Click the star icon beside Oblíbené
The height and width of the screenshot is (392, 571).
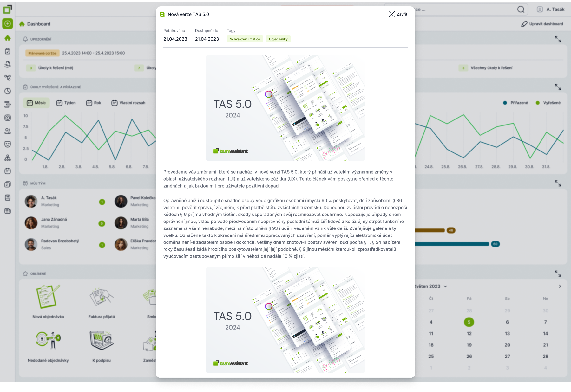pyautogui.click(x=25, y=273)
